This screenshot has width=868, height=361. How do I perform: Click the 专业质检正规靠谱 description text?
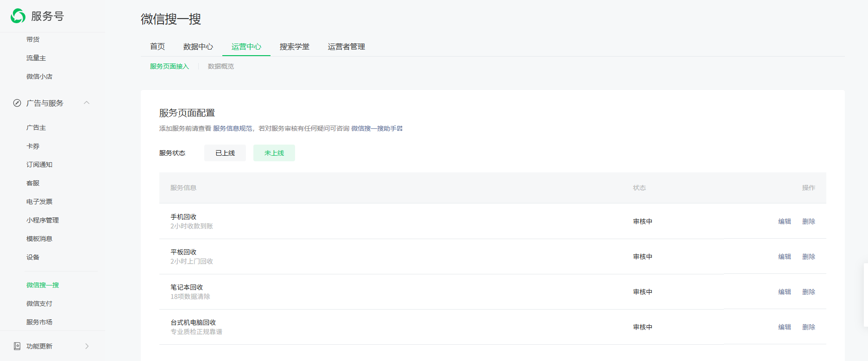coord(196,332)
